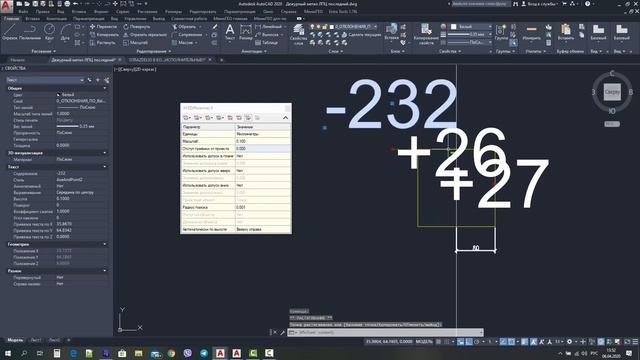Image resolution: width=640 pixels, height=360 pixels.
Task: Click the Сопряжение fillet tool
Action: [x=186, y=35]
